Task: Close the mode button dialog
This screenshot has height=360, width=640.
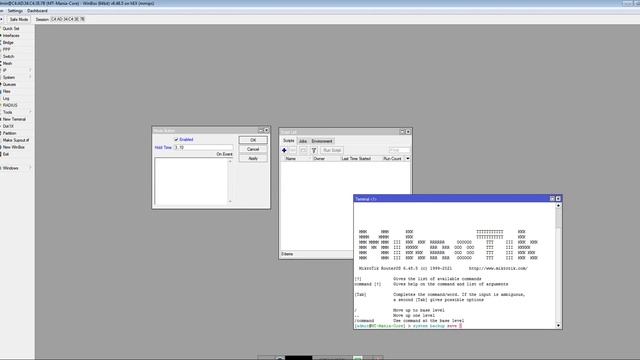Action: pos(267,130)
